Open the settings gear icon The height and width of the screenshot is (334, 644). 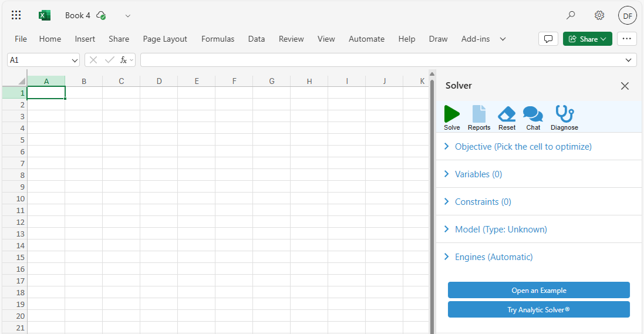(599, 15)
